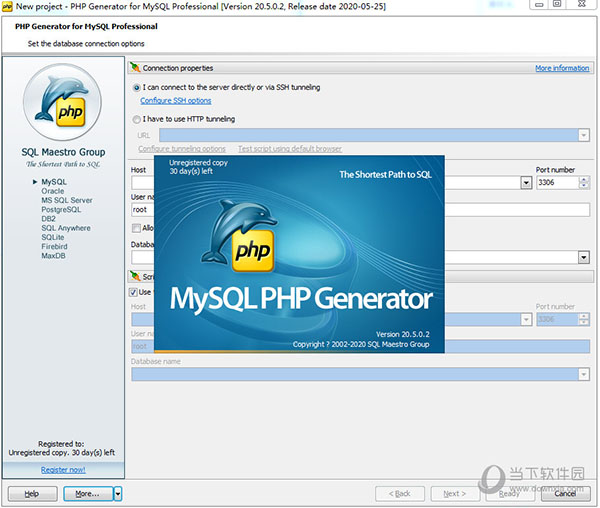The image size is (600, 508).
Task: Open the disabled script Host dropdown
Action: tap(526, 319)
